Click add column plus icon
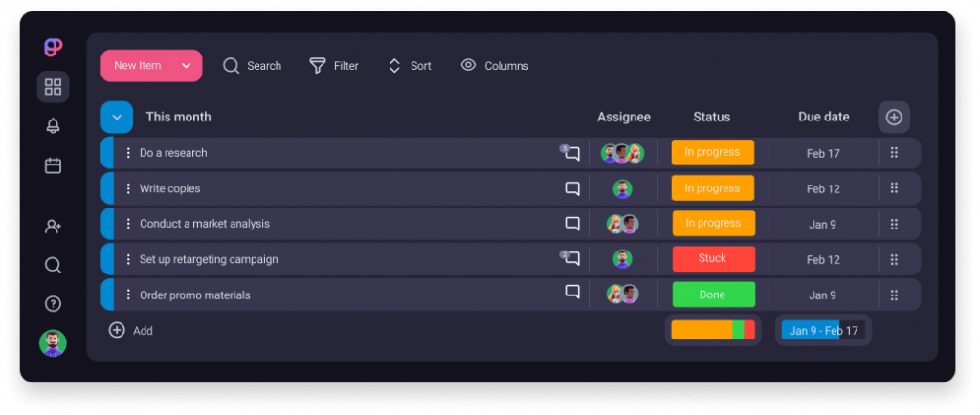 pos(894,117)
